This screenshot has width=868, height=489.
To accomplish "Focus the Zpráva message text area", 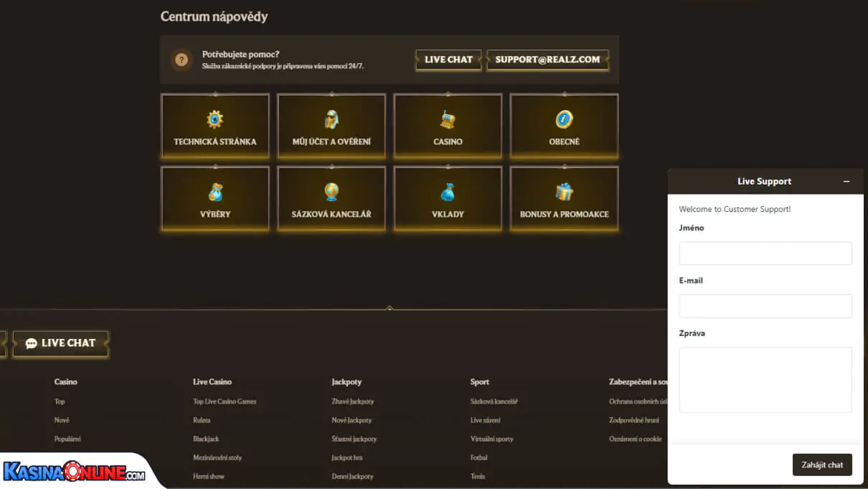I will (x=765, y=380).
